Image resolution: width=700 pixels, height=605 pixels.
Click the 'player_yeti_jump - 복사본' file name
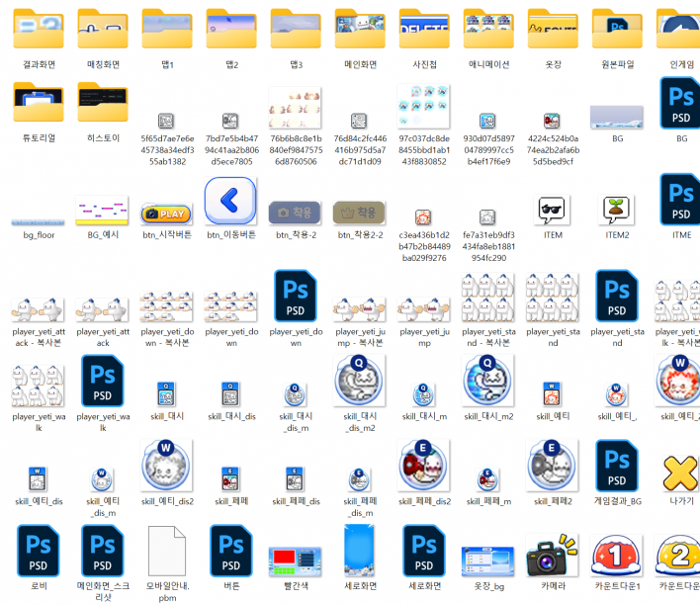click(x=360, y=337)
